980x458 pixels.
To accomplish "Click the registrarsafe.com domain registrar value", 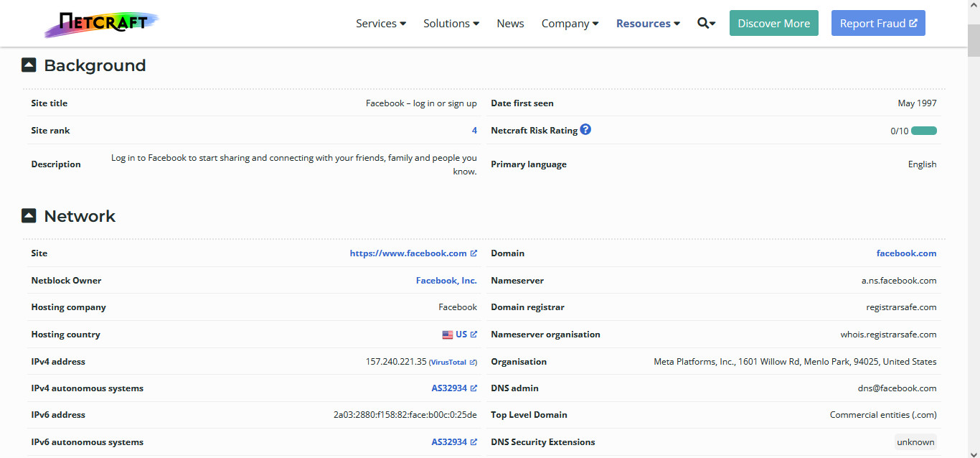I will pos(901,307).
